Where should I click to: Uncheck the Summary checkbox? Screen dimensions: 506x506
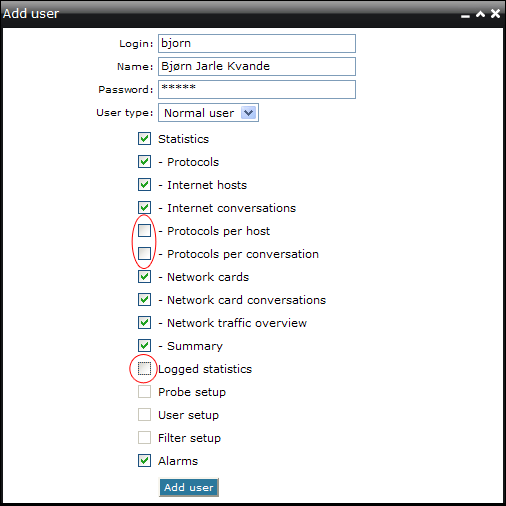[144, 346]
